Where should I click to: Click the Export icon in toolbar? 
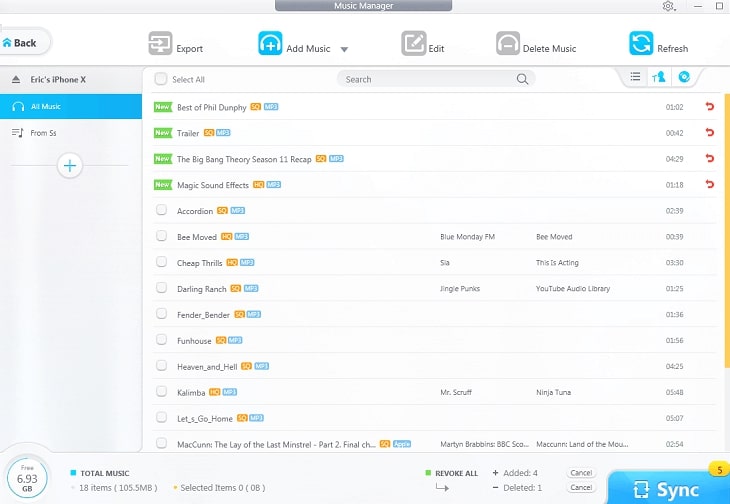(160, 43)
